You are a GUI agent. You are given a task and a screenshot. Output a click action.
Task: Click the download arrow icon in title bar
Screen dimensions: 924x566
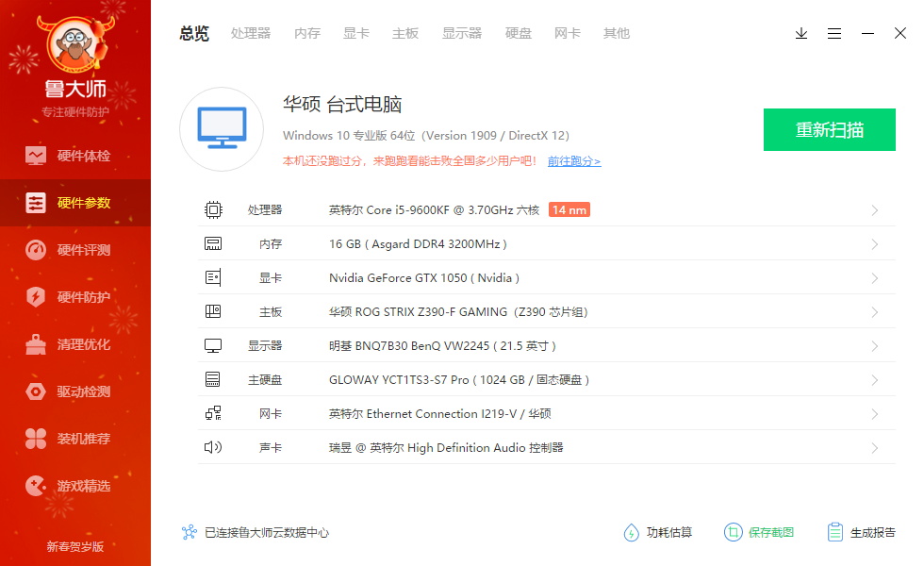coord(801,34)
